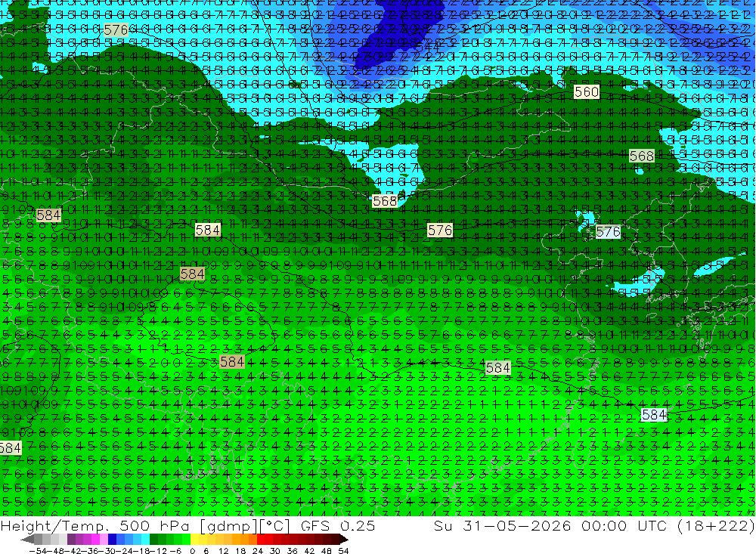756x554 pixels.
Task: Click the 584 contour label with light blue background
Action: click(654, 415)
